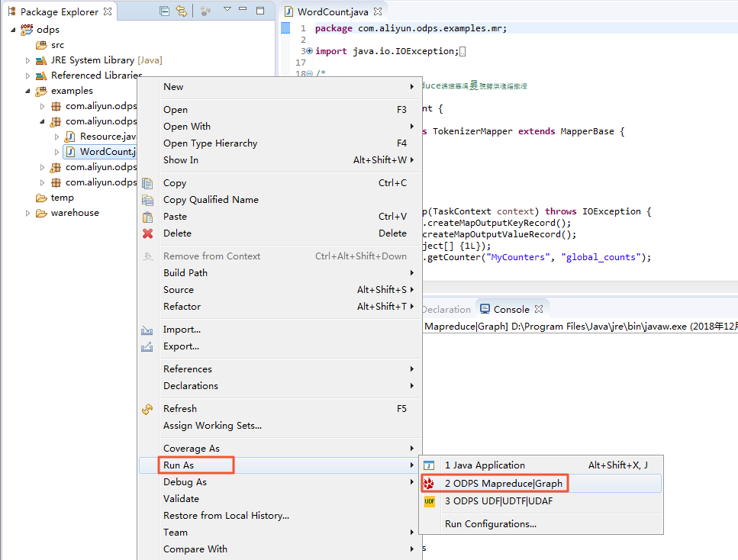Click line 1 package statement

tap(411, 28)
